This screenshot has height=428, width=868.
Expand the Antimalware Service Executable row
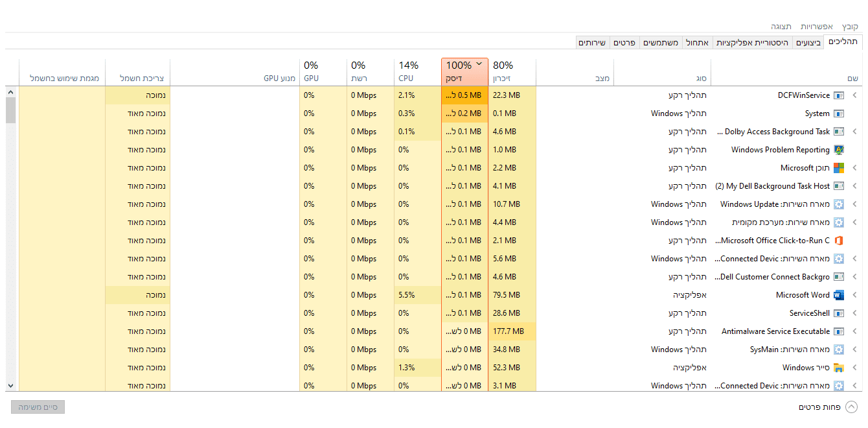pyautogui.click(x=854, y=331)
